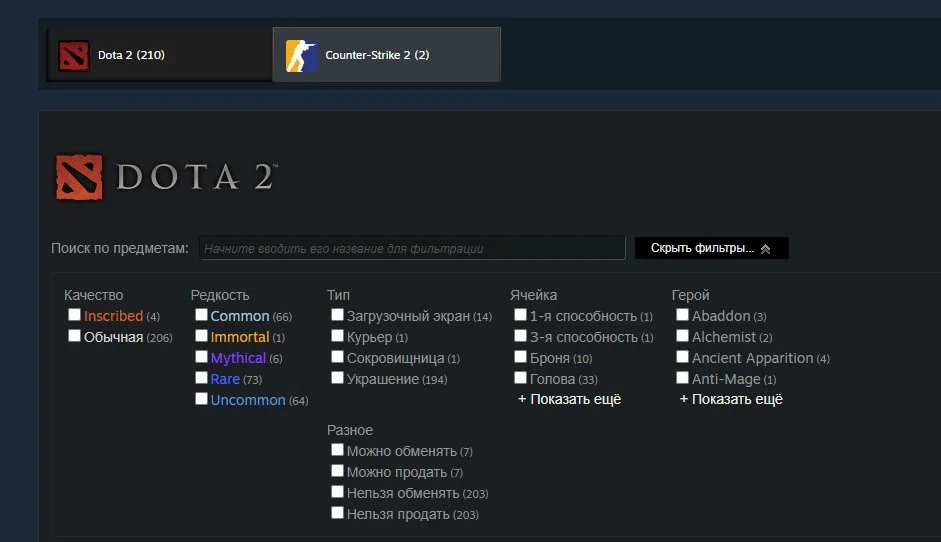Enable the Uncommon rarity checkbox
Viewport: 941px width, 542px height.
201,399
